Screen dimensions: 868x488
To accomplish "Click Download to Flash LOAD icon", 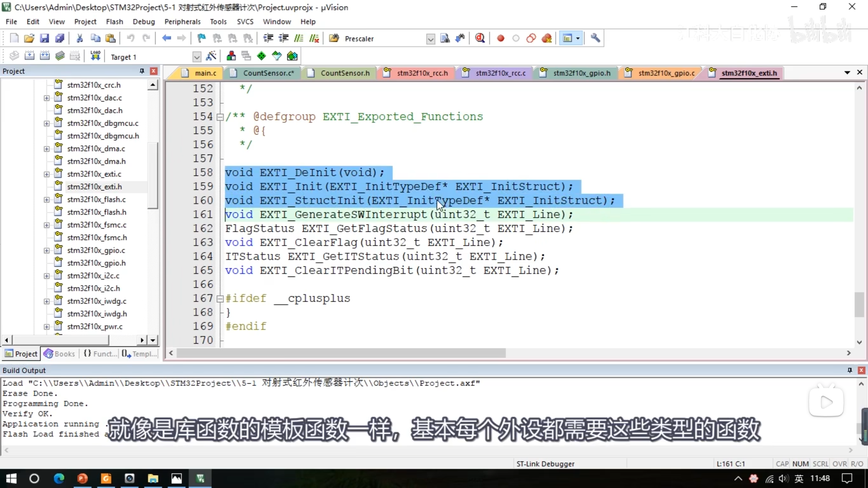I will (95, 56).
